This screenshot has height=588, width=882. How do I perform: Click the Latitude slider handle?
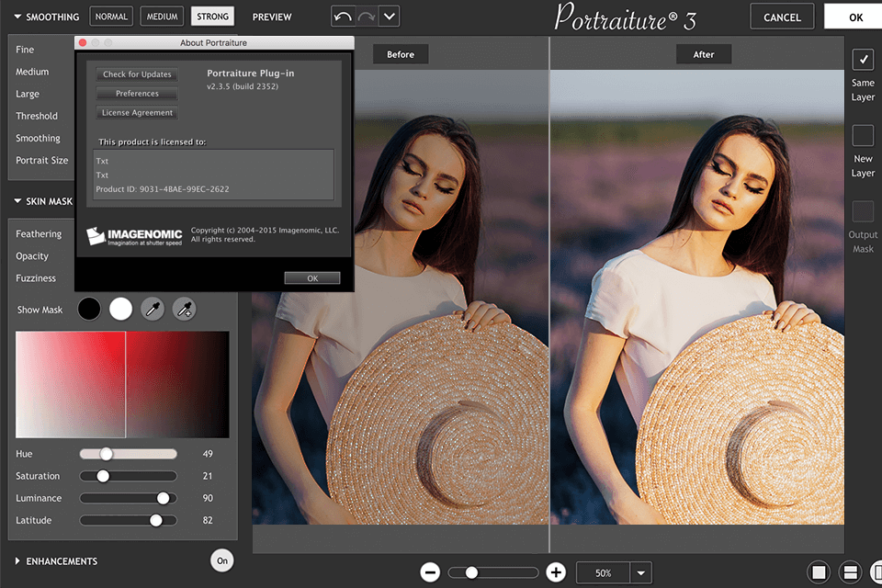156,521
